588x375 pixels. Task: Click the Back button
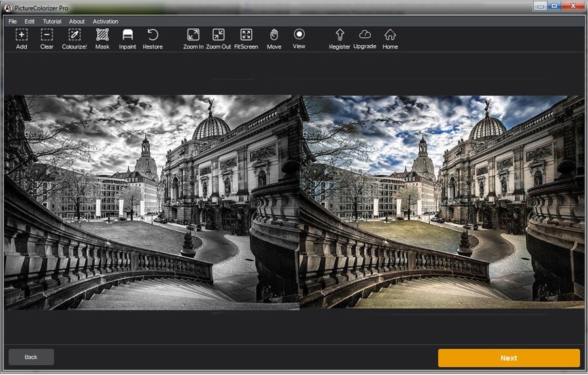point(31,357)
